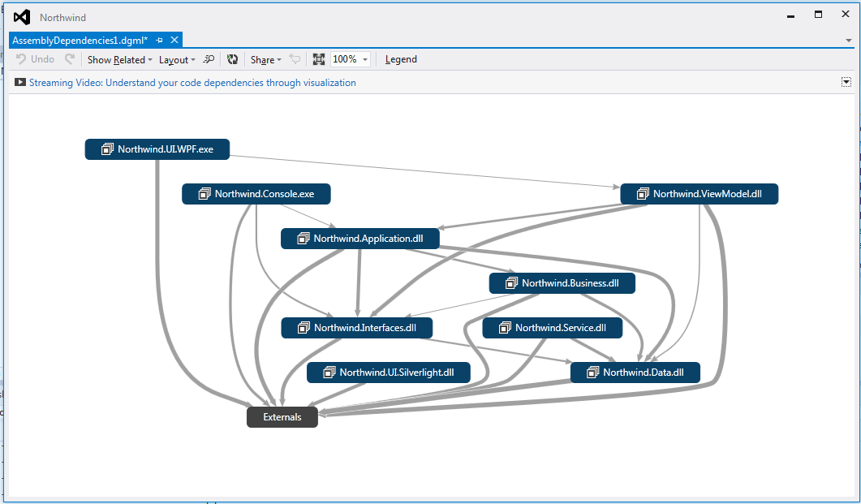Open the Show Related dropdown
The width and height of the screenshot is (861, 504).
coord(118,58)
